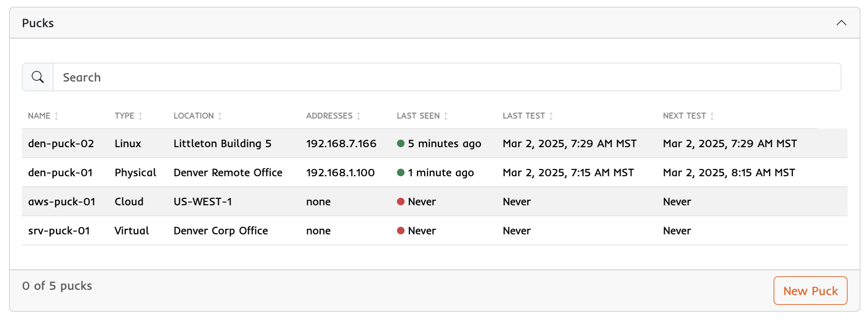Screen dimensions: 868x320
Task: Click the Pucks panel title
Action: (x=38, y=23)
